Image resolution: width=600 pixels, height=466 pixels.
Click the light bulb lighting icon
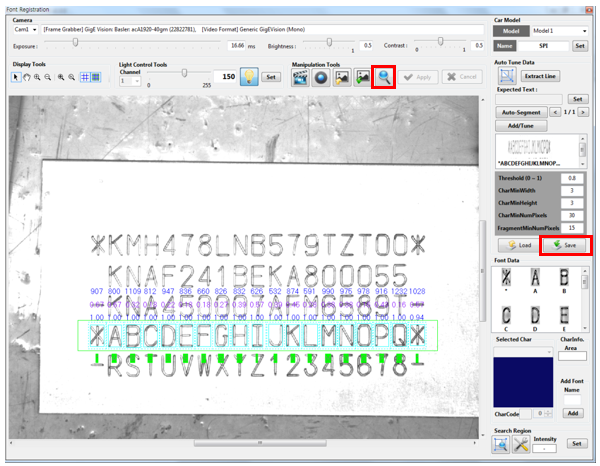point(249,77)
